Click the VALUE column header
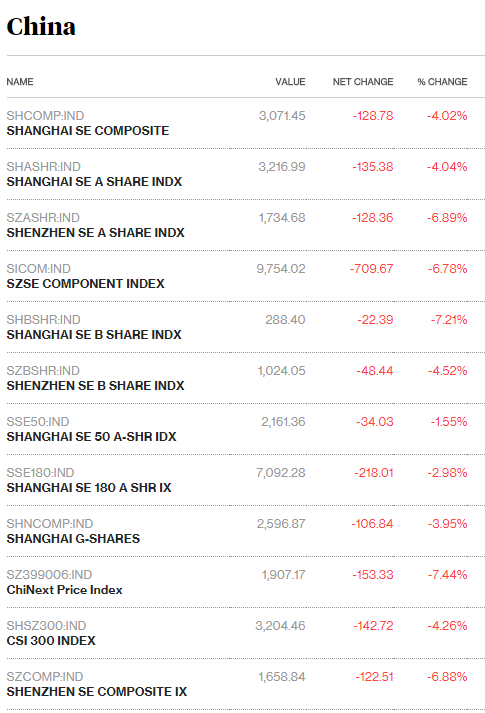The height and width of the screenshot is (713, 485). point(290,82)
